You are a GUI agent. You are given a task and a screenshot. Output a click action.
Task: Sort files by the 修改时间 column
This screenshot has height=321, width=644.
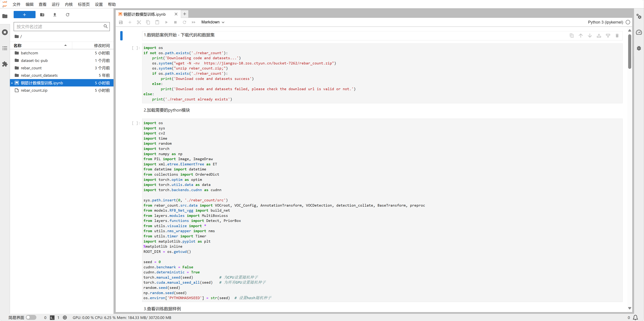(x=92, y=45)
